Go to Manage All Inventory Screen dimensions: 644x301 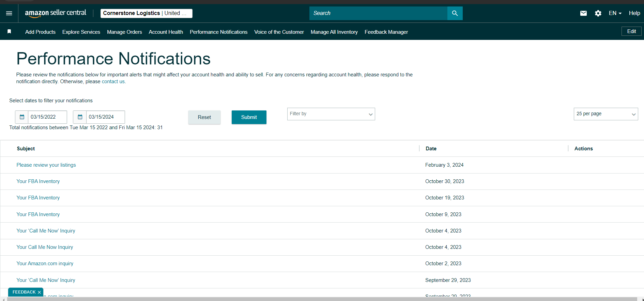tap(334, 32)
